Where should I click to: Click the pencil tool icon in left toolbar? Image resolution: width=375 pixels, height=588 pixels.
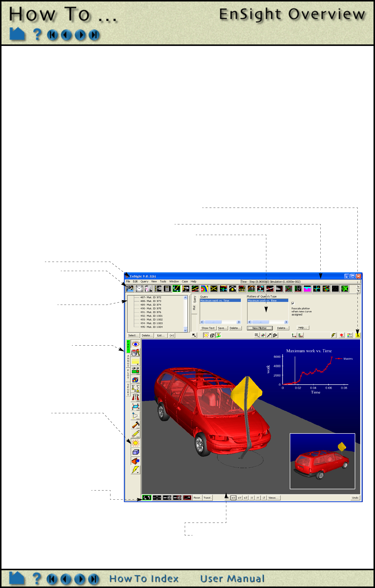tap(135, 434)
